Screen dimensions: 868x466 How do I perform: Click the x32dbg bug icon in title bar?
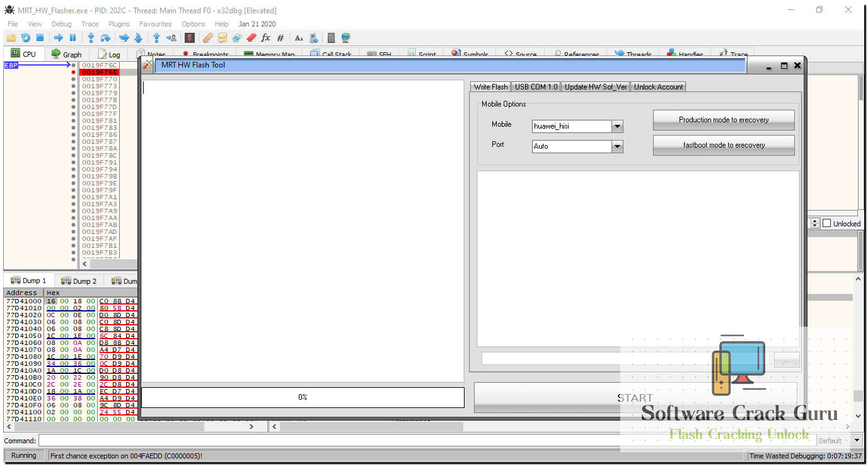pyautogui.click(x=9, y=10)
